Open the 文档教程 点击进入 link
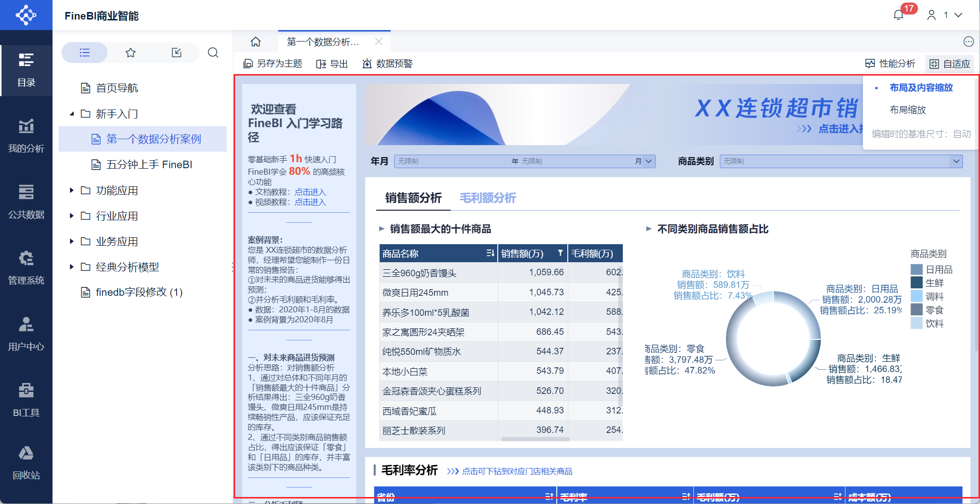This screenshot has width=980, height=504. click(x=310, y=192)
